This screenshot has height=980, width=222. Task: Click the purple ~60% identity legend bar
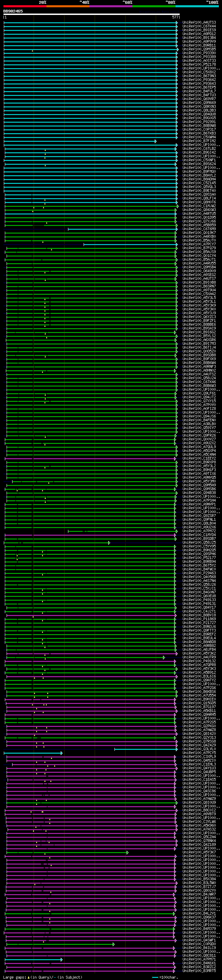[111, 6]
